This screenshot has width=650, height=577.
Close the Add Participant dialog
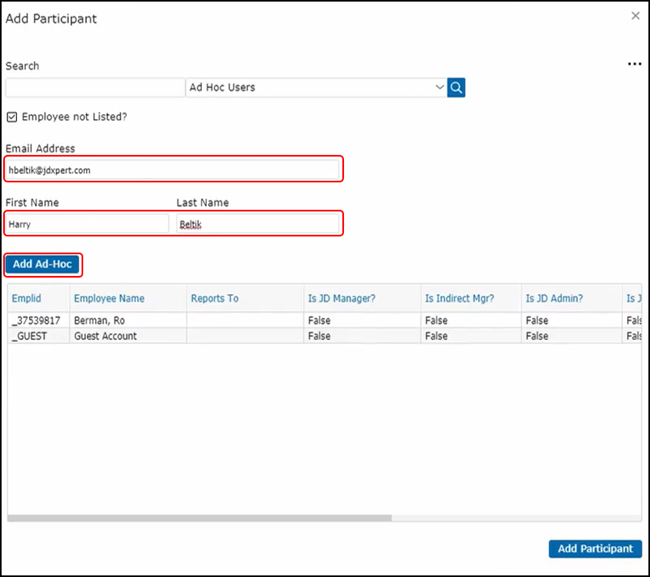[x=635, y=17]
